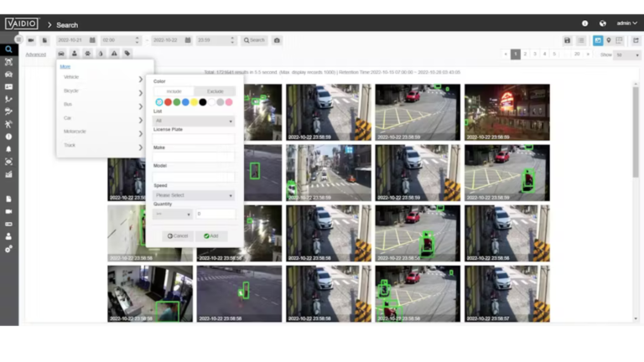Image resolution: width=644 pixels, height=362 pixels.
Task: Select the Include color toggle
Action: point(174,90)
